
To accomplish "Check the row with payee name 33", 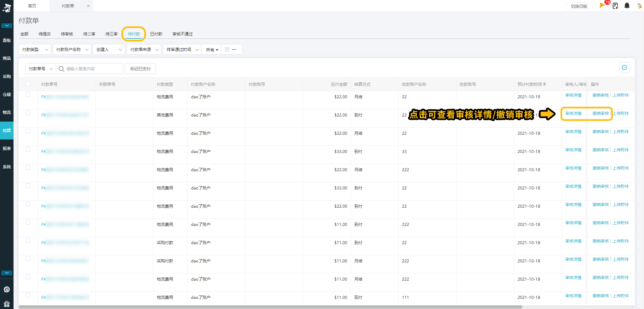I will (28, 149).
